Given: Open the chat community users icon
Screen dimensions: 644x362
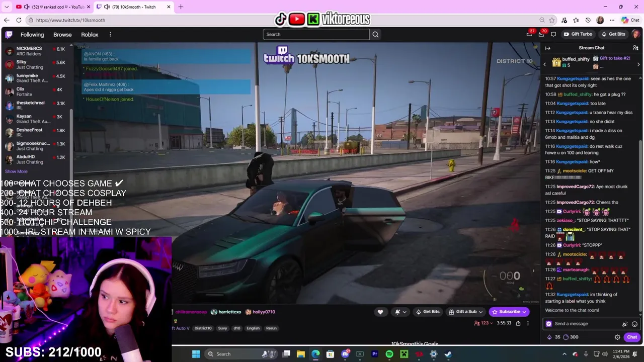Looking at the screenshot, I should [635, 48].
